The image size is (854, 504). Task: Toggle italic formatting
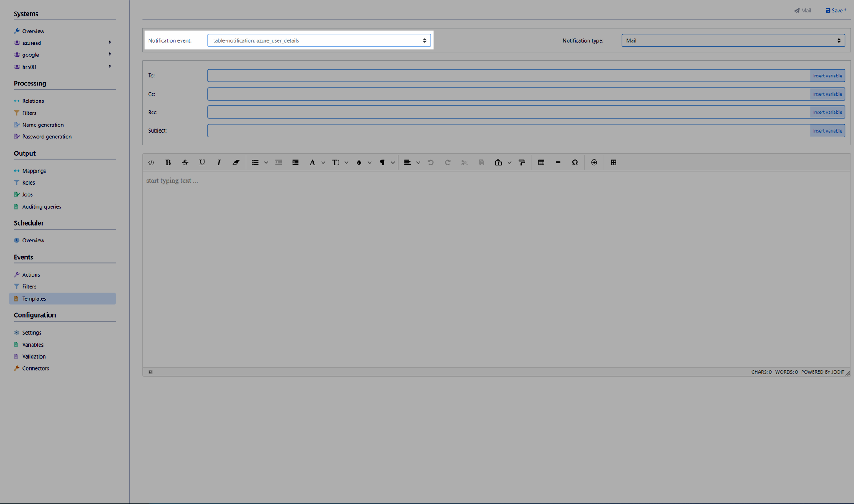[x=219, y=163]
